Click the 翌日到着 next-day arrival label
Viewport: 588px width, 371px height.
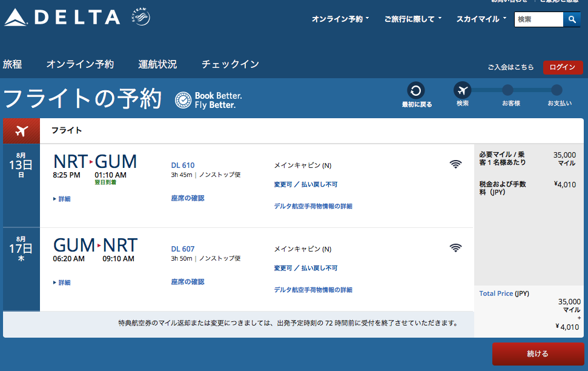tap(105, 182)
